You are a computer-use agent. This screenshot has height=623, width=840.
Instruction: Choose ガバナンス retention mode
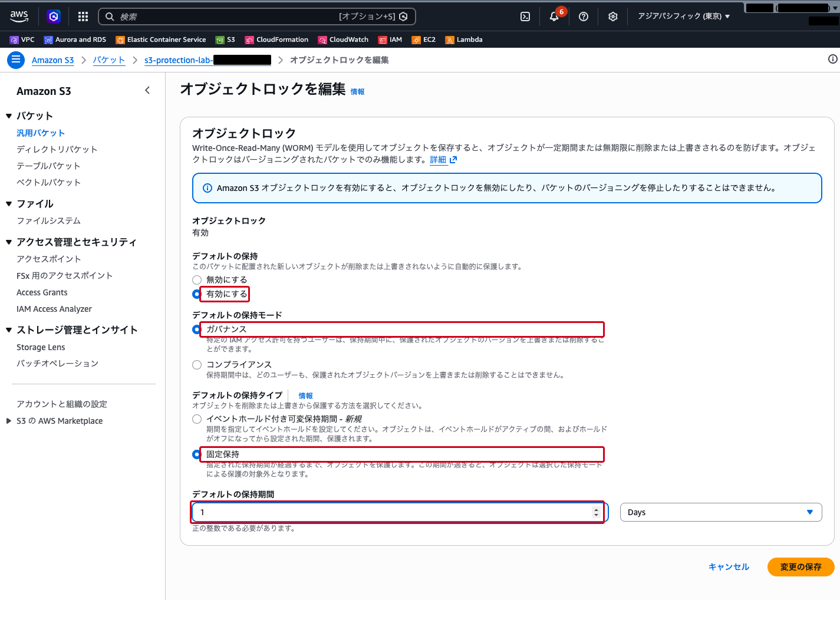(x=197, y=329)
